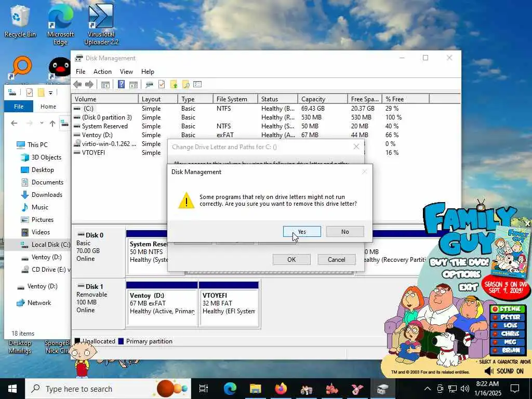
Task: Sort by the Volume column header
Action: pyautogui.click(x=105, y=99)
